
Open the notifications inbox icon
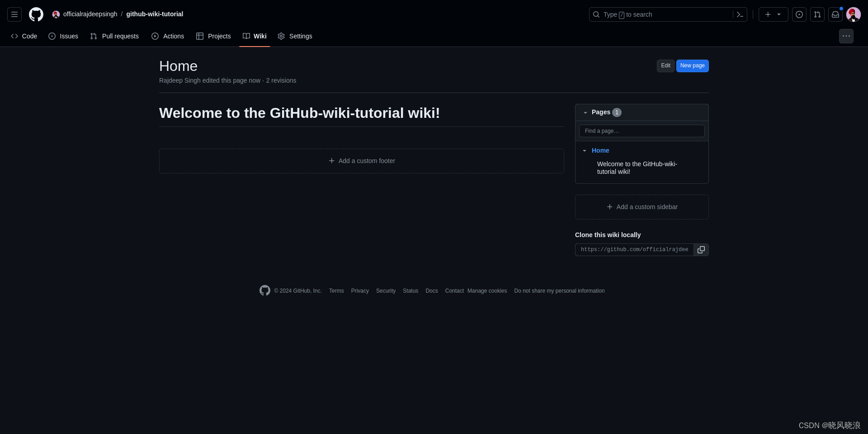pyautogui.click(x=835, y=14)
